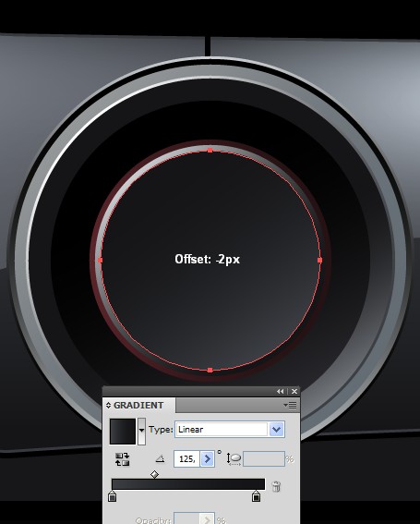Click the angle input field showing 125
420x524 pixels.
[187, 458]
